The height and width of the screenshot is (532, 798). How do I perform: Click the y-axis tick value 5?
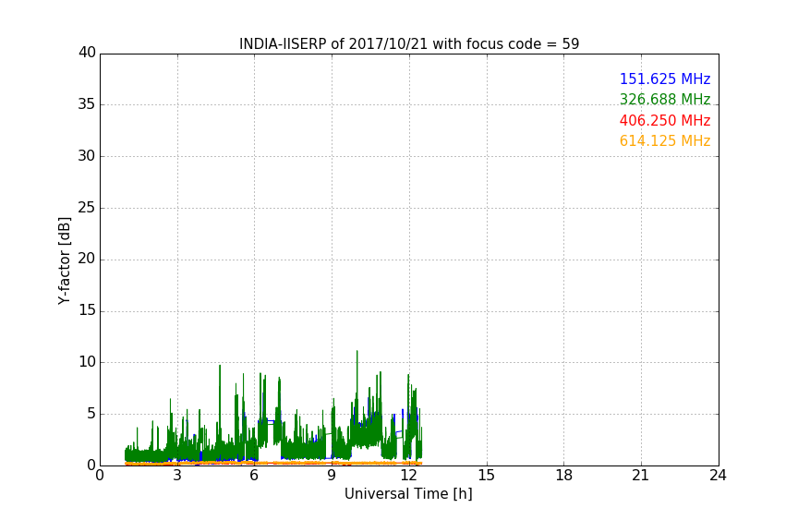(x=91, y=414)
